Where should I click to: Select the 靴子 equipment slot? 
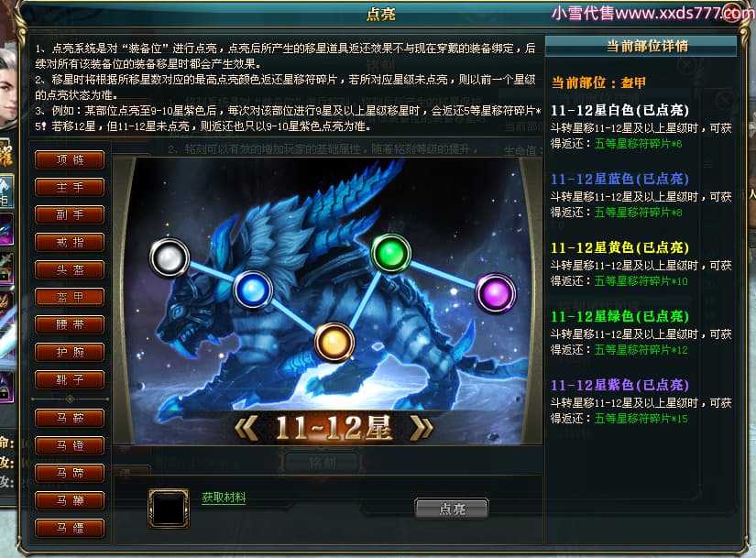(x=70, y=379)
